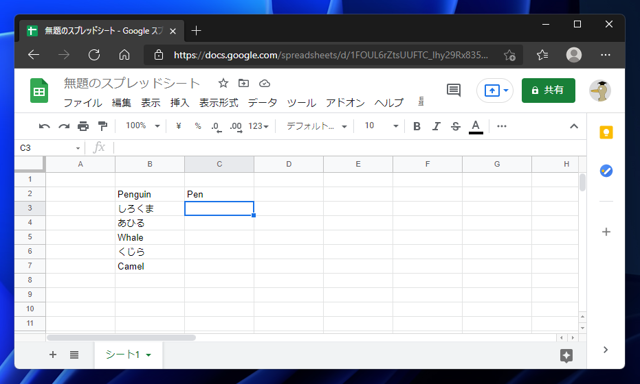Go to browser home page icon

point(124,55)
